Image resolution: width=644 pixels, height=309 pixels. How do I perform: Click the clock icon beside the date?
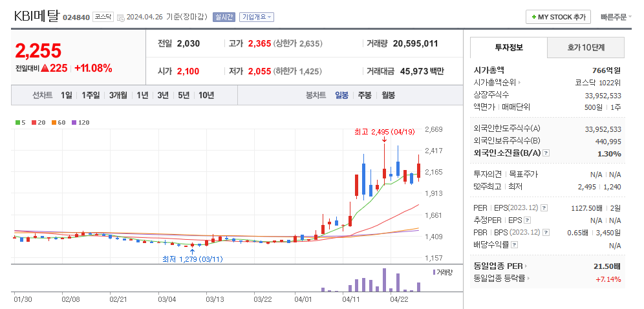121,17
